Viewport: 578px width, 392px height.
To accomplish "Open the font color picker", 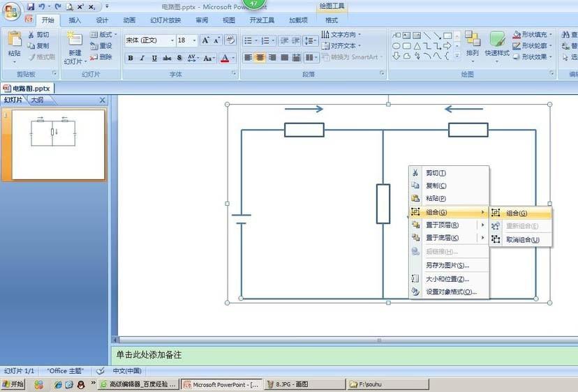I will (232, 58).
